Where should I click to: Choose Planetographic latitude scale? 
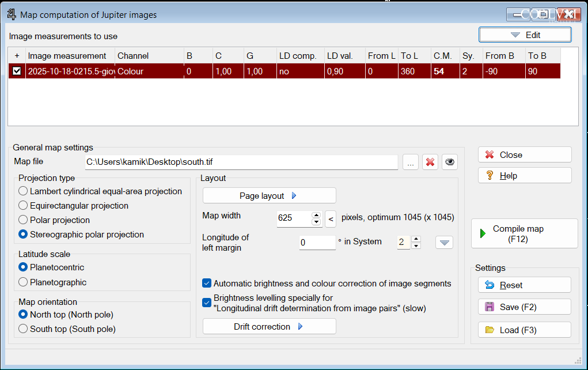tap(23, 282)
